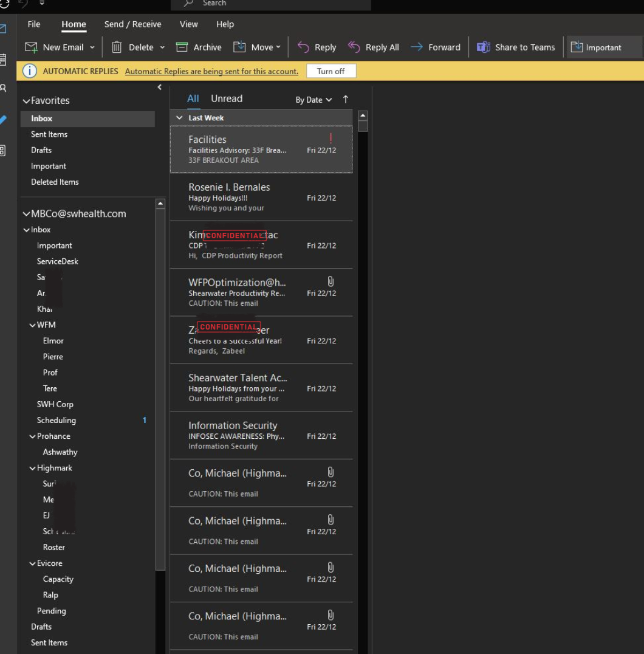Image resolution: width=644 pixels, height=654 pixels.
Task: Click the Delete trash can icon
Action: 117,47
